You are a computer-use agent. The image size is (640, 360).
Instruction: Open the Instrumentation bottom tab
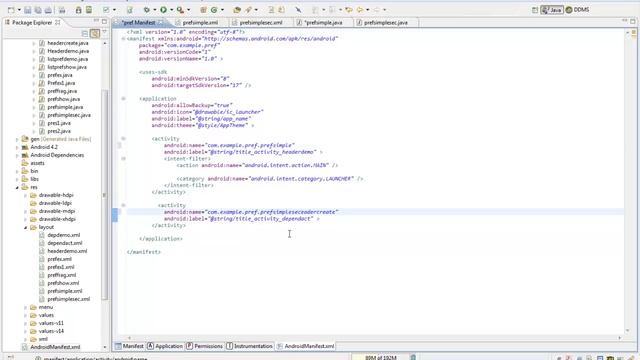[x=249, y=346]
